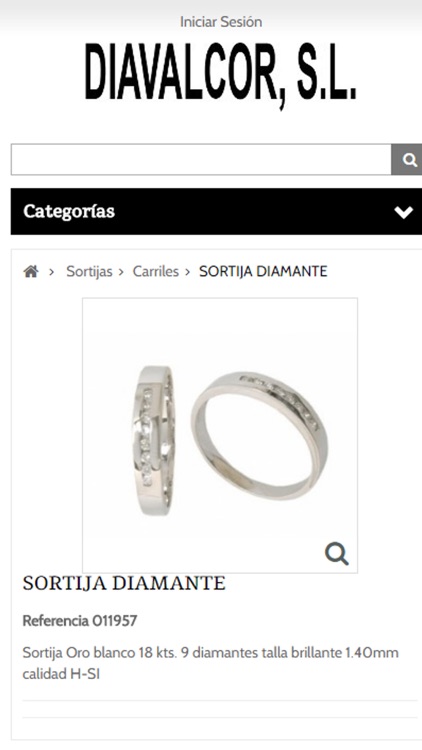Image resolution: width=422 pixels, height=750 pixels.
Task: Click the upright ring on the left of photo
Action: [154, 441]
